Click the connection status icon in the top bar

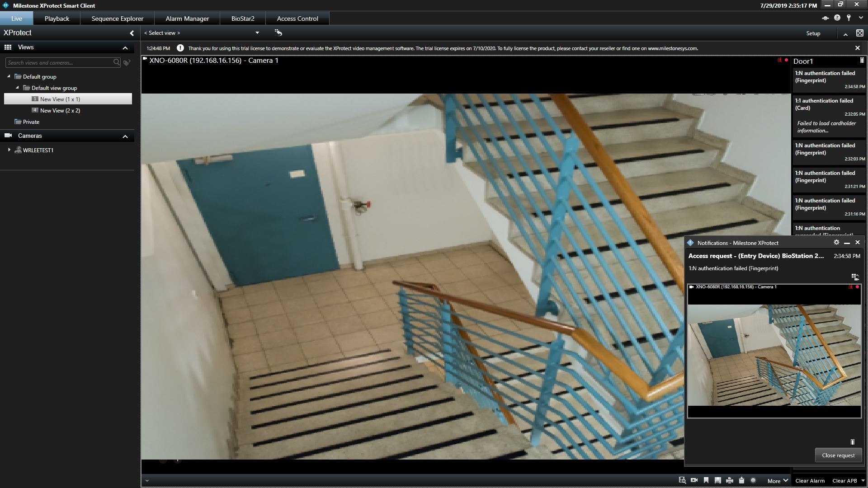[825, 18]
